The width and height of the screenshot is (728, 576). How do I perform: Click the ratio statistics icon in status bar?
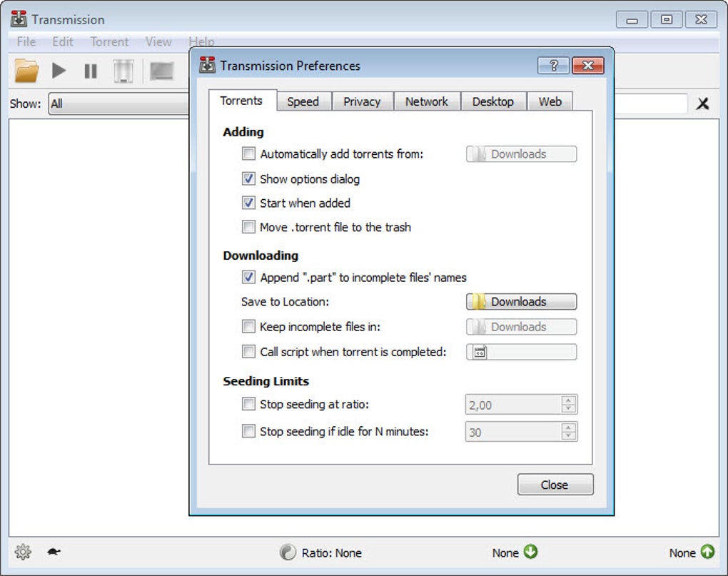(x=288, y=552)
